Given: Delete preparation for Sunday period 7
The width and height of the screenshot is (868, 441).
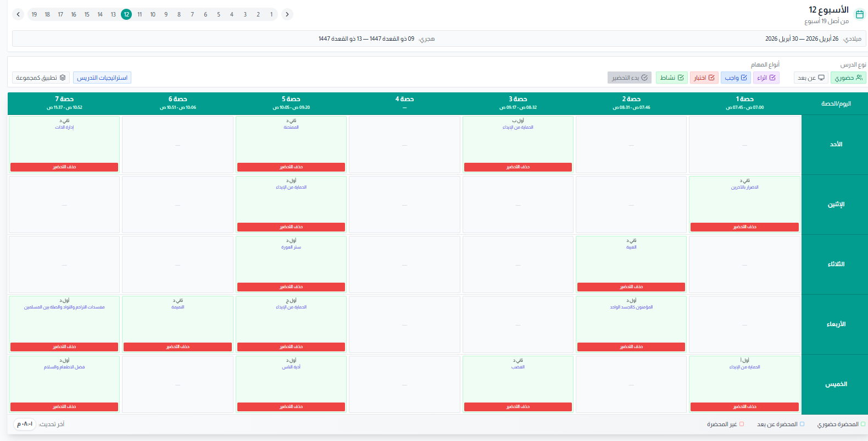Looking at the screenshot, I should 64,167.
